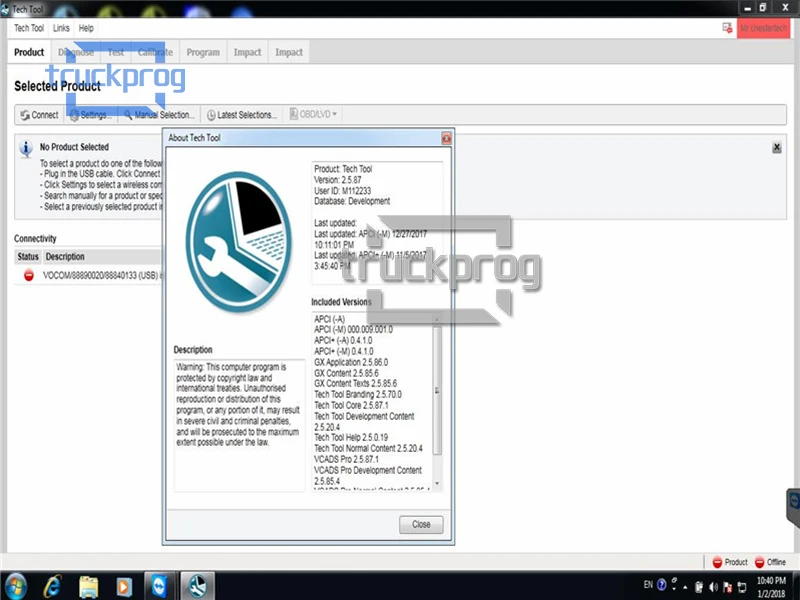Select the first Impact tab
800x600 pixels.
tap(247, 52)
